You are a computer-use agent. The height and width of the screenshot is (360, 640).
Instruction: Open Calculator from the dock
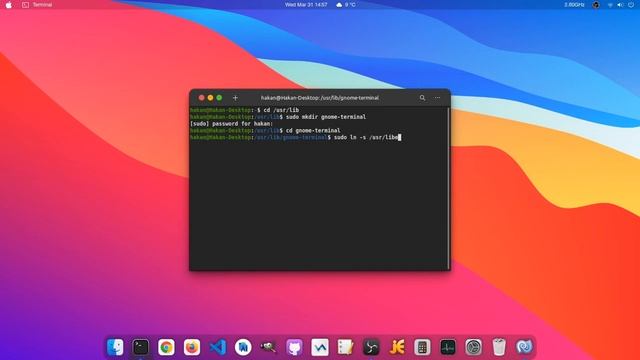coord(422,347)
